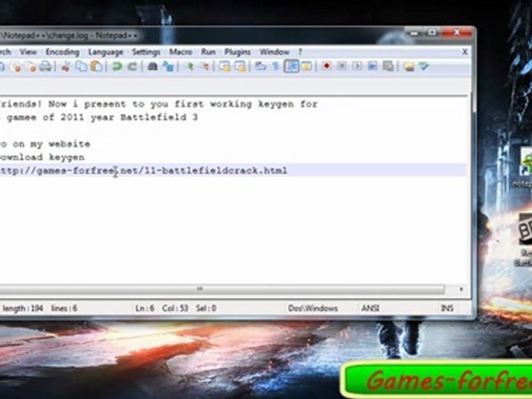
Task: Click the Playback macro icon
Action: click(357, 66)
